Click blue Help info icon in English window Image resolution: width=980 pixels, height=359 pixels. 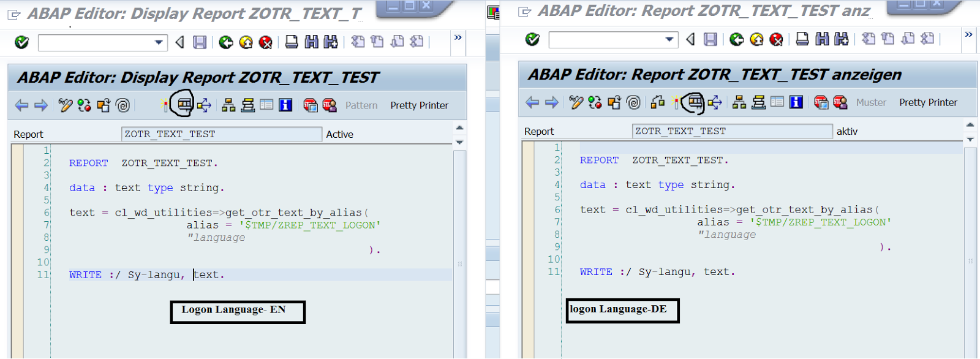[x=285, y=105]
